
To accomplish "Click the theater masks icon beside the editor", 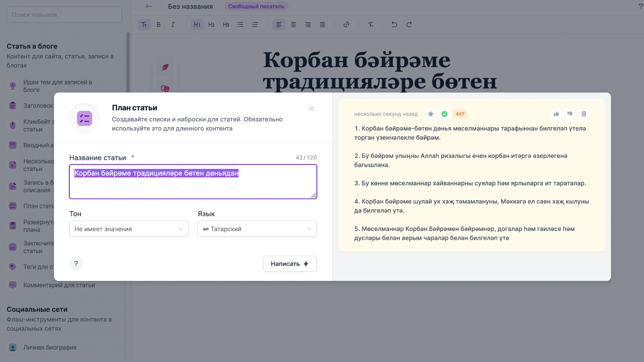I will click(165, 88).
